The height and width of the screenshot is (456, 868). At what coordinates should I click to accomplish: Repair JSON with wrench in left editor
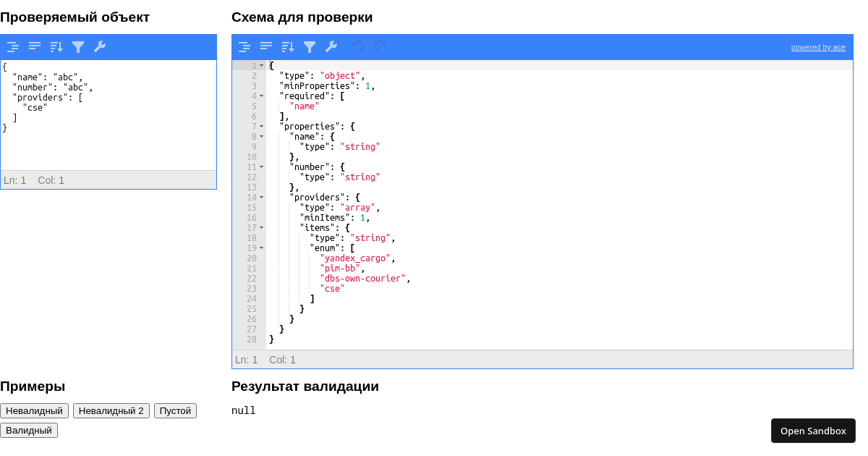(x=100, y=47)
